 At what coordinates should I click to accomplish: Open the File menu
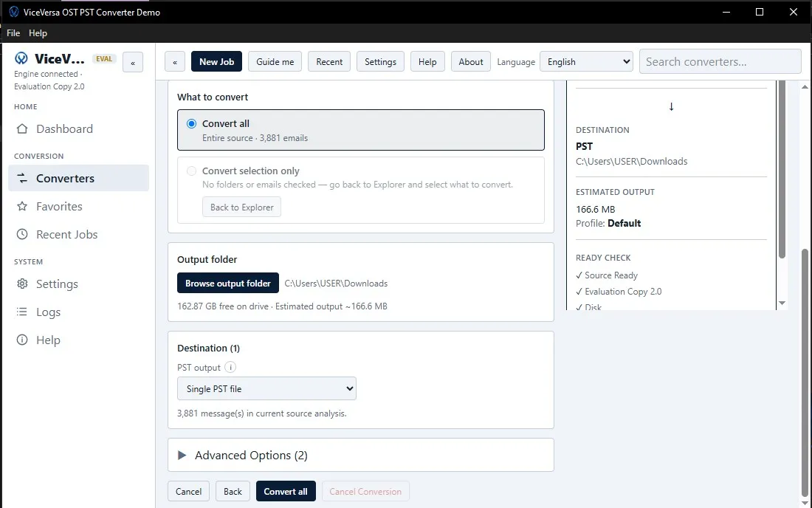point(13,32)
